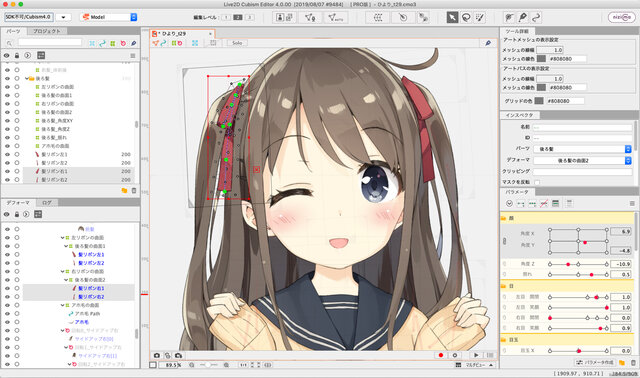Delete the selected part with trash icon
The width and height of the screenshot is (640, 378).
pos(134,190)
